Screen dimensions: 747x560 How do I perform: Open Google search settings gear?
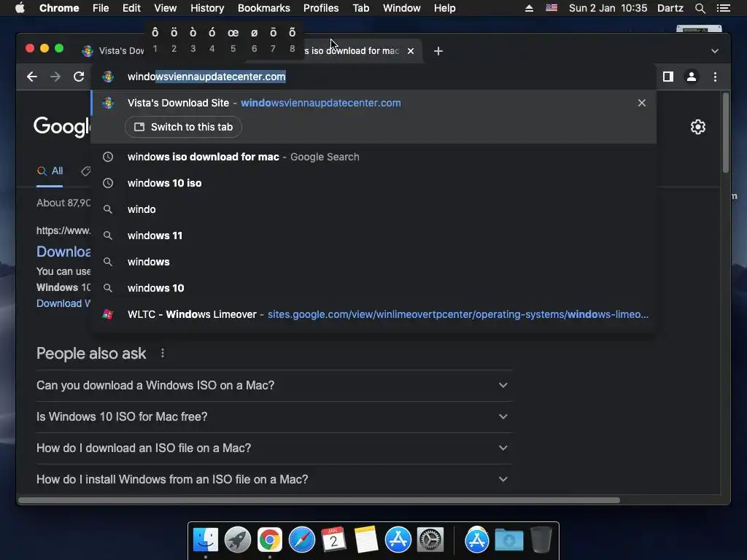(698, 127)
